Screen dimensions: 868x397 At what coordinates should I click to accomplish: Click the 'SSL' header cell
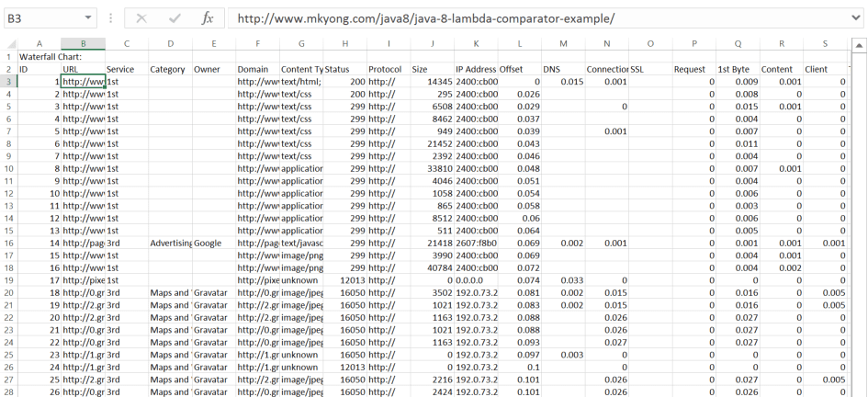coord(650,69)
